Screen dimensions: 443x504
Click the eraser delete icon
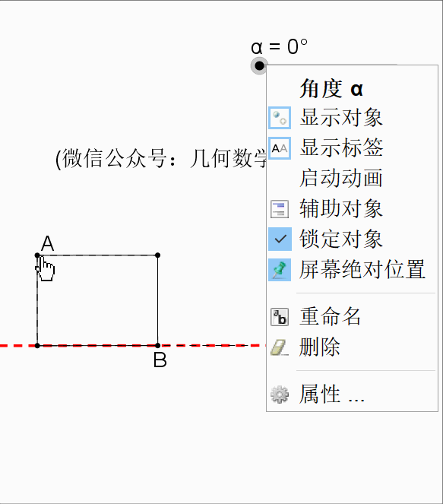tap(280, 347)
